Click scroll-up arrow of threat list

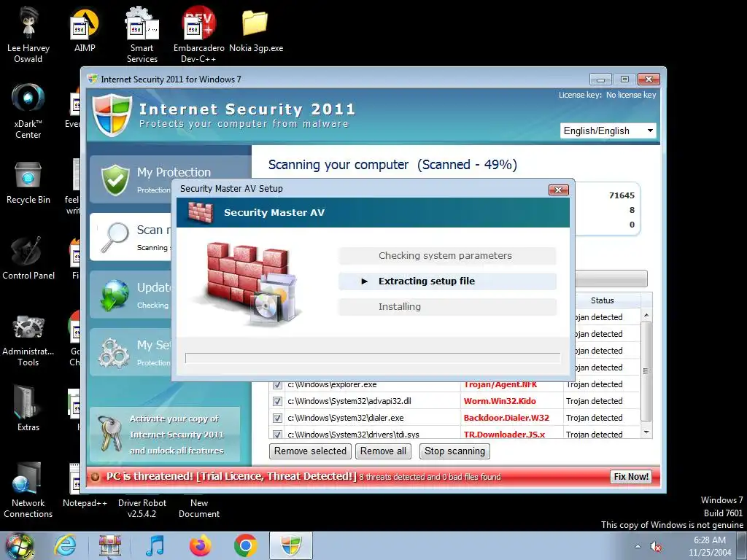click(x=646, y=315)
